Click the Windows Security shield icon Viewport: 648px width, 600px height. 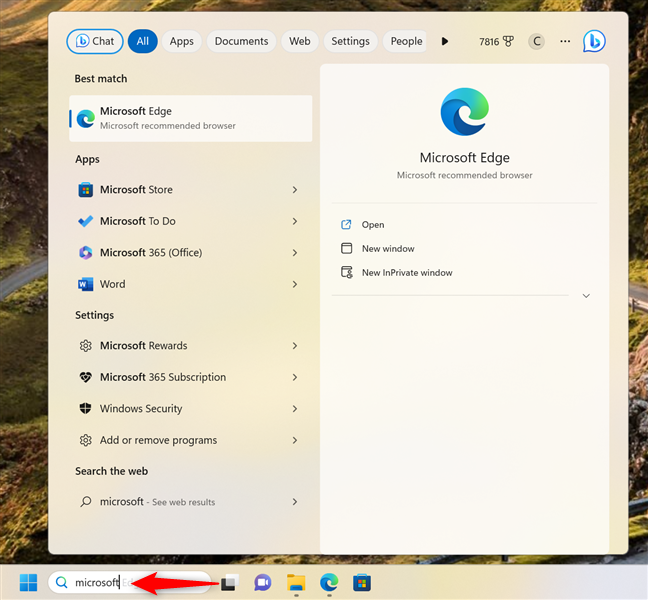(86, 409)
